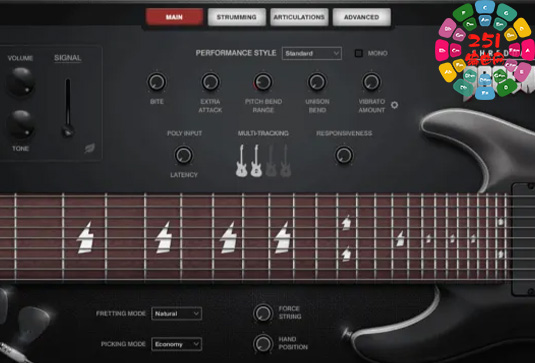Screen dimensions: 535x363
Task: Open the Articulations tab
Action: [x=299, y=17]
